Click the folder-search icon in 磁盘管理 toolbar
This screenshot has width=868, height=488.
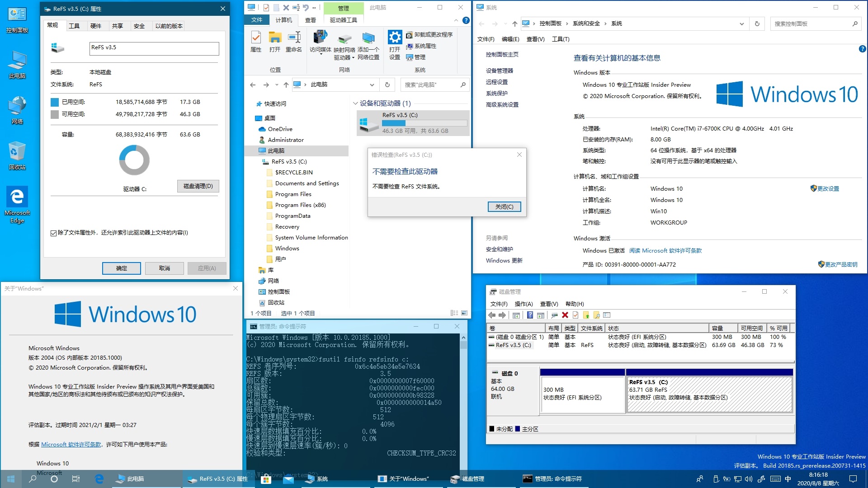point(596,315)
